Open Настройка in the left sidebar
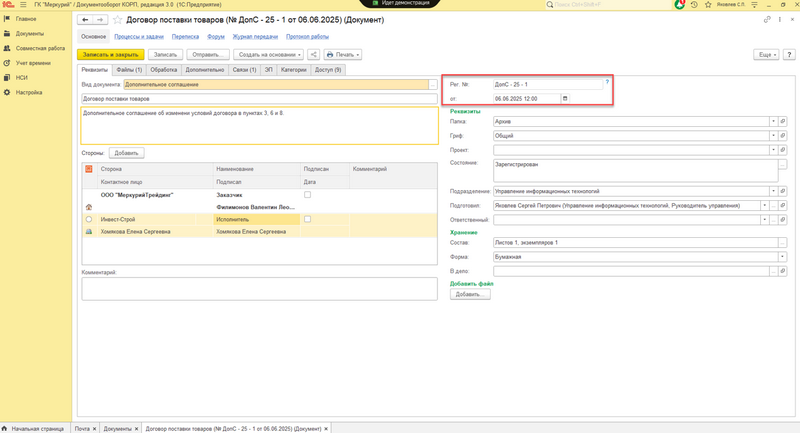 [29, 91]
